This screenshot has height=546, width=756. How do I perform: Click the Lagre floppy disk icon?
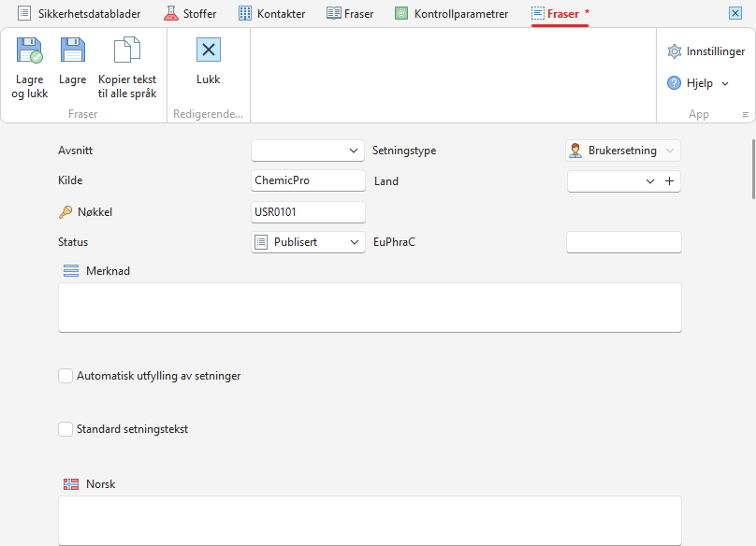[73, 50]
